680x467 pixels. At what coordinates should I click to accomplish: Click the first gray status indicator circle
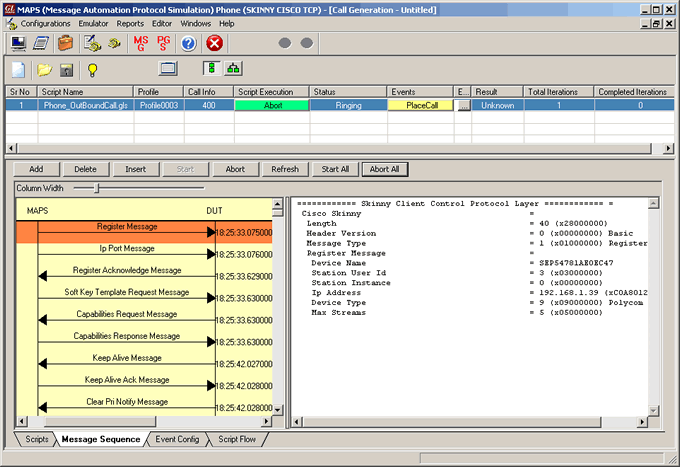(x=285, y=43)
